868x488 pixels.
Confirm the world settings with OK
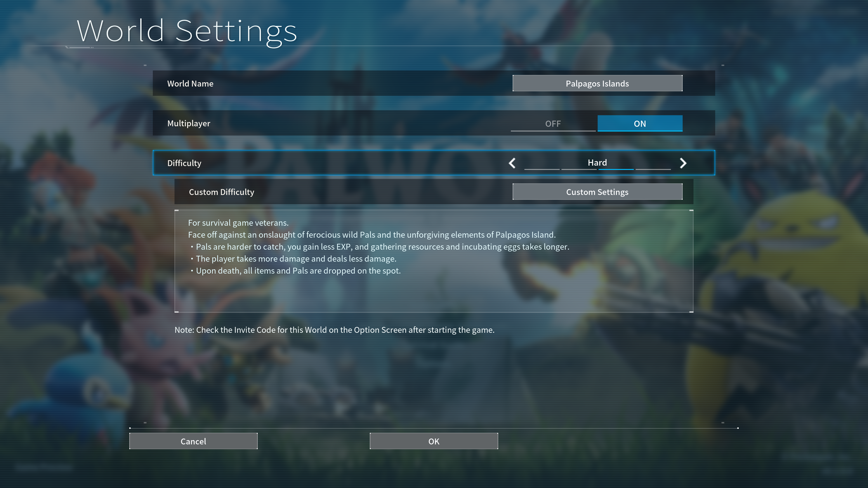(x=434, y=441)
